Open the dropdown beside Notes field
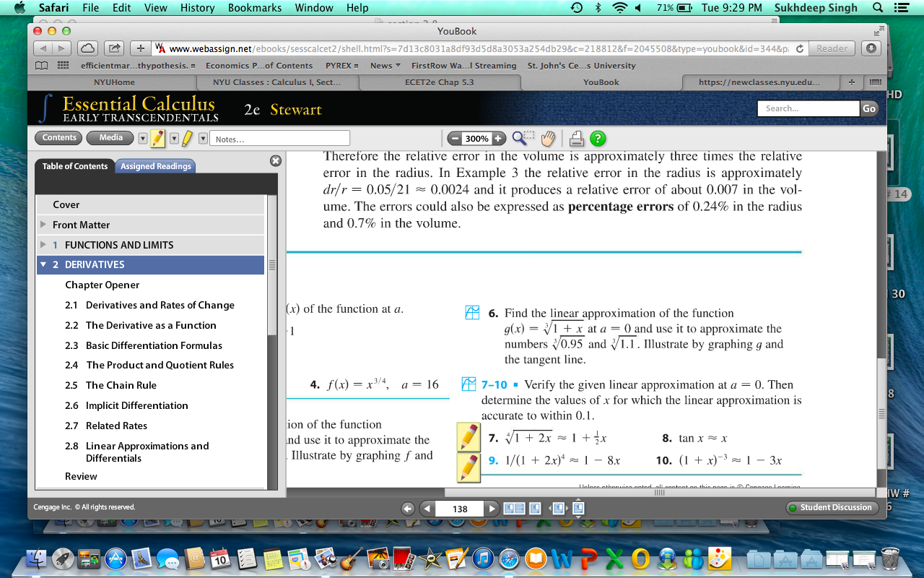This screenshot has height=578, width=924. [x=203, y=139]
